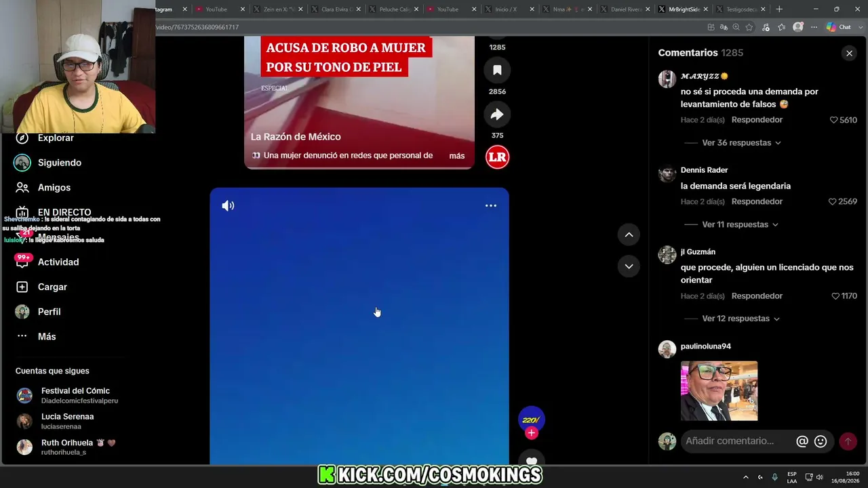Expand the video description with más

[457, 156]
